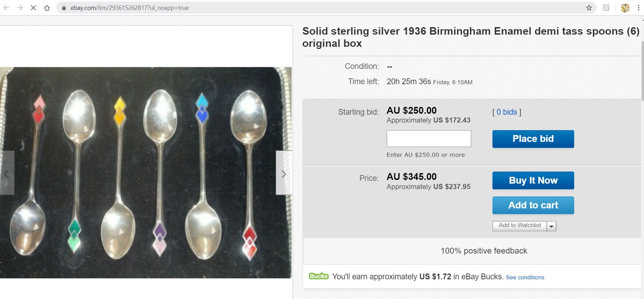The image size is (644, 299).
Task: Open the Add to Watchlist dropdown arrow
Action: click(551, 226)
